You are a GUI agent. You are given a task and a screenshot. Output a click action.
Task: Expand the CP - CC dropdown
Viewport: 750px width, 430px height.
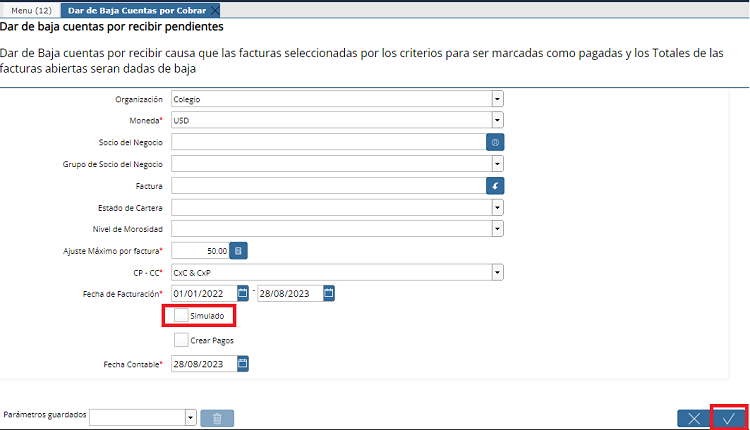(497, 271)
